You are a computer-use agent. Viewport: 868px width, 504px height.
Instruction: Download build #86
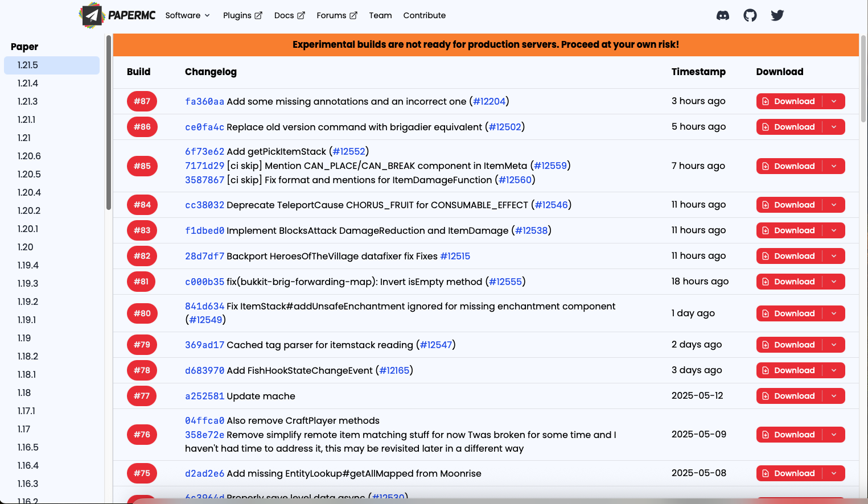789,127
